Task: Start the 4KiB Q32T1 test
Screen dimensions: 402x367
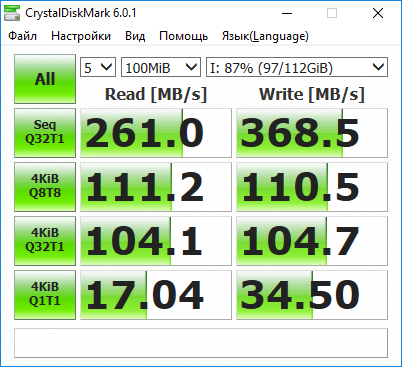Action: [45, 241]
